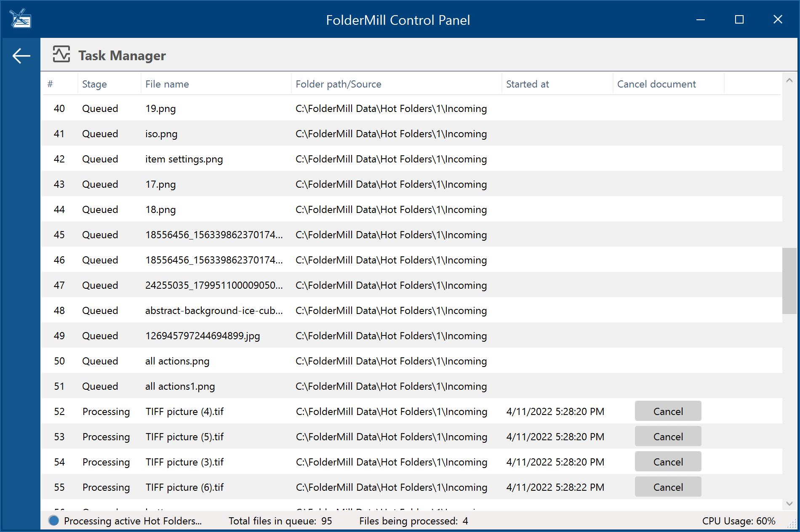Screen dimensions: 800x532
Task: Select the iso.png file row
Action: click(x=411, y=133)
